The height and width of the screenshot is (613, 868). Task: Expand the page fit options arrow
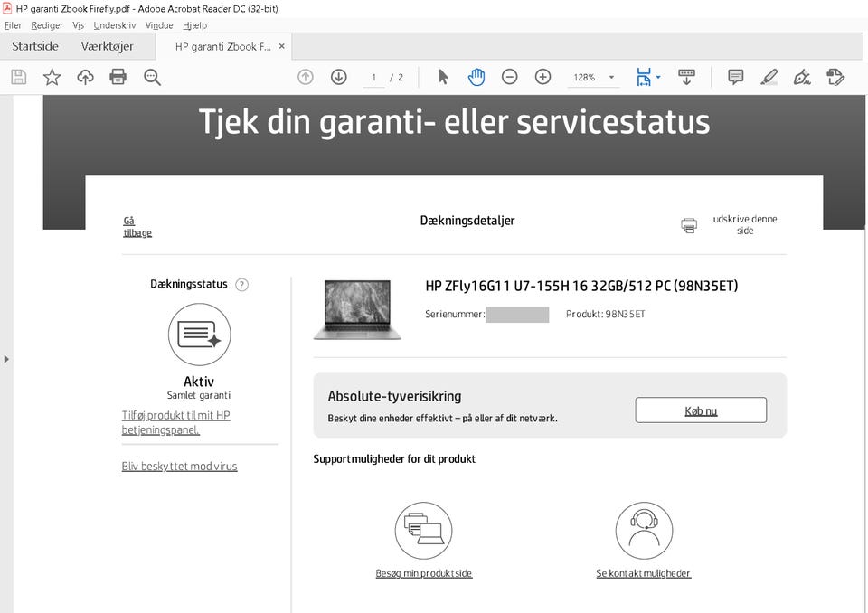point(658,77)
